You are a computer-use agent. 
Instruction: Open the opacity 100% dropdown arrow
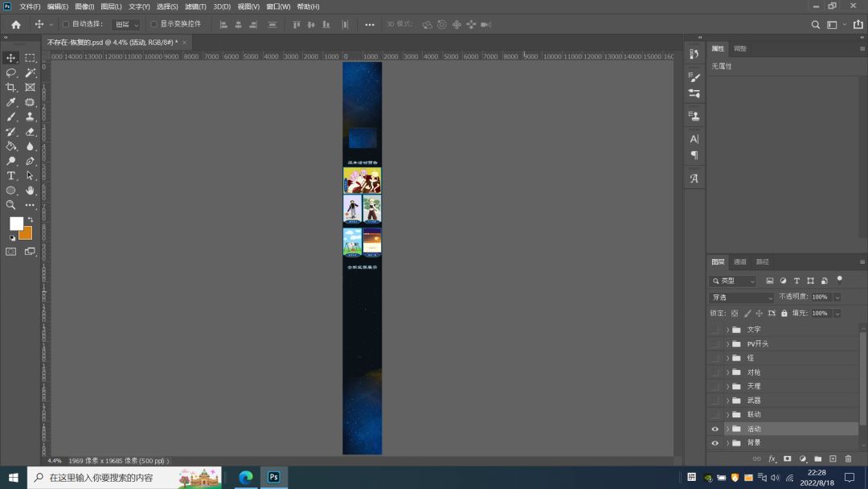tap(837, 297)
